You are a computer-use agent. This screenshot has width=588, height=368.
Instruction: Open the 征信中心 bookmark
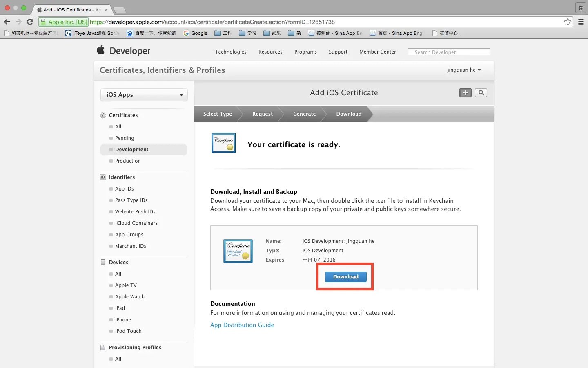[445, 33]
